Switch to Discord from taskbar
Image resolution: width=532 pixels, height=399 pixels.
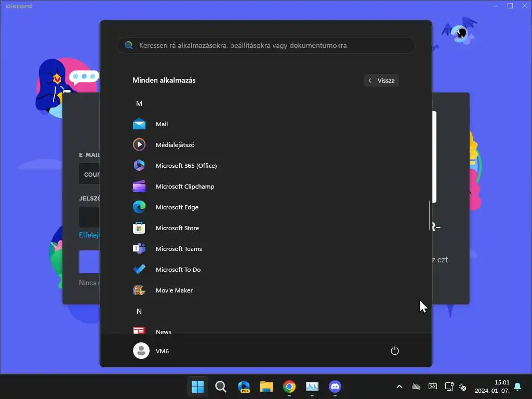click(x=335, y=387)
